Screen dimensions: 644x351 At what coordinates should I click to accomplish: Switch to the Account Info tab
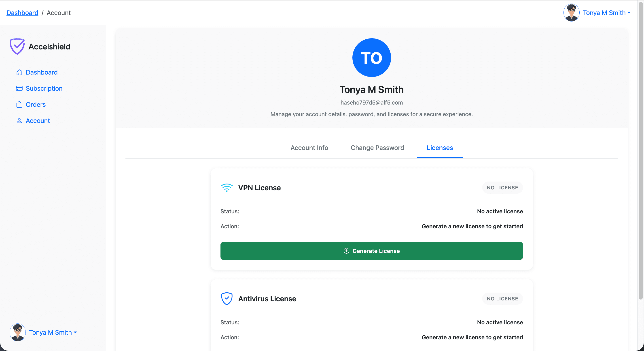(x=309, y=148)
